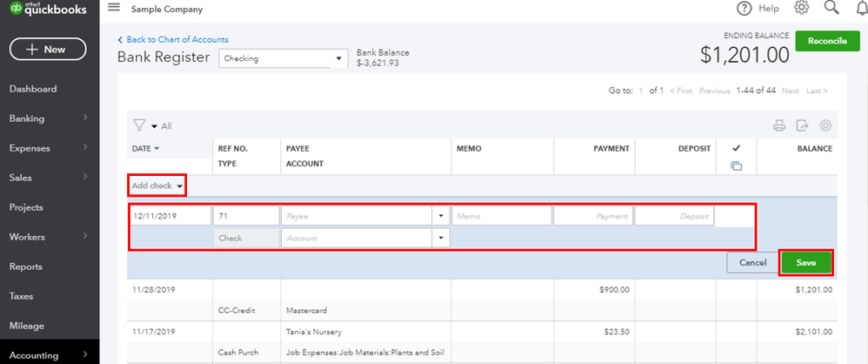Viewport: 868px width, 364px height.
Task: Save the new check entry
Action: coord(806,263)
